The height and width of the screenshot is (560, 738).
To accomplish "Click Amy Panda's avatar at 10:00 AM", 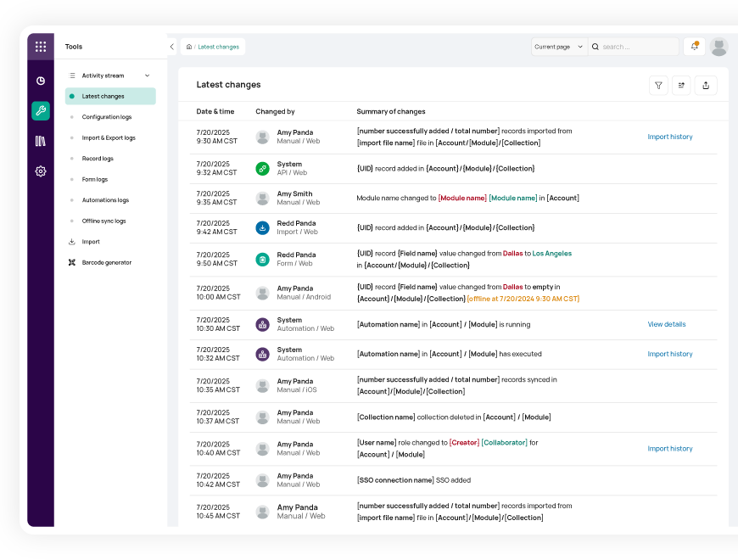I will tap(263, 293).
